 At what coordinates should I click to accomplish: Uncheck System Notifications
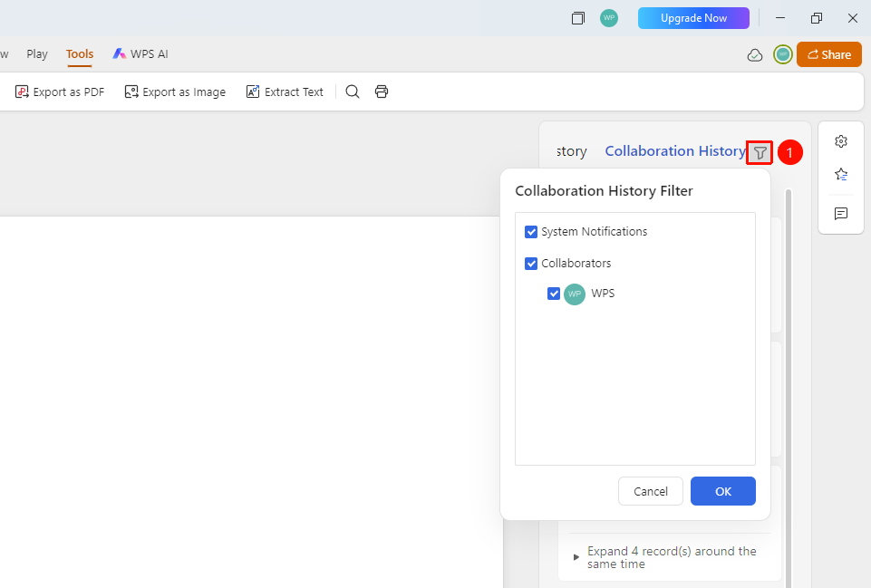[531, 232]
